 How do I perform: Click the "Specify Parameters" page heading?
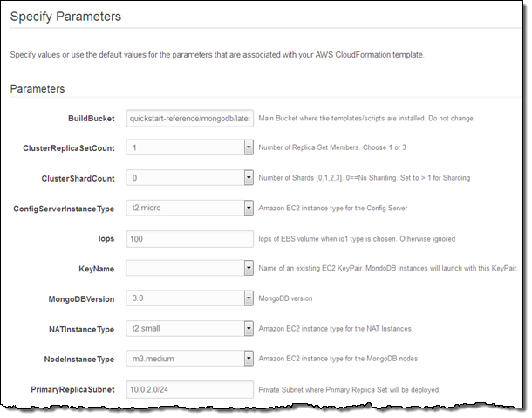[65, 17]
